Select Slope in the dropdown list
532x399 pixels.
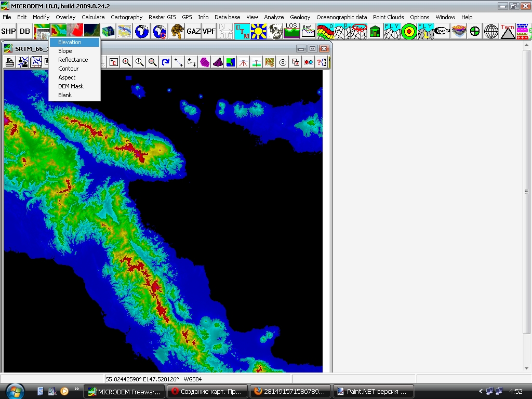65,51
